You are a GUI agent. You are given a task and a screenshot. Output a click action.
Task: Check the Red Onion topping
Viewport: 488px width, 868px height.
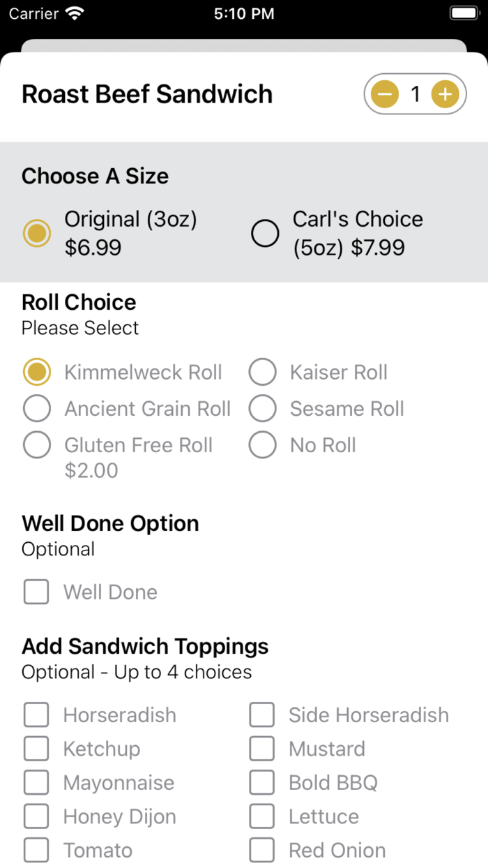pyautogui.click(x=262, y=851)
